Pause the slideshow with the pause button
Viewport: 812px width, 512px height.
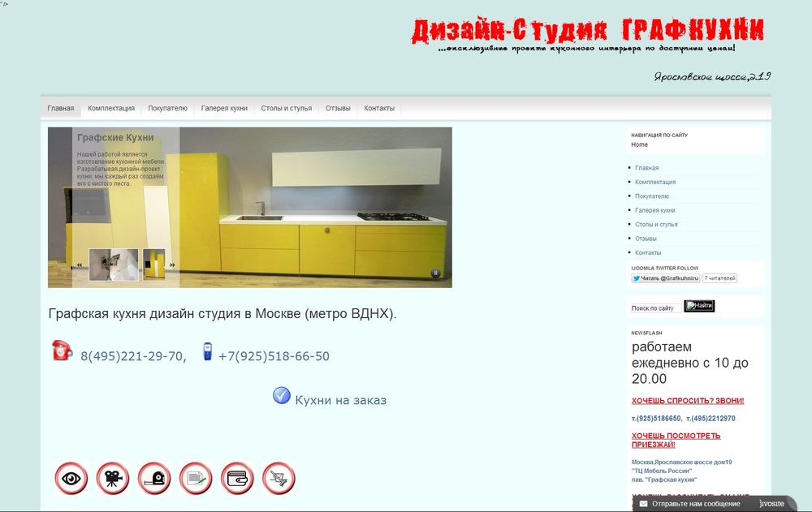click(x=435, y=273)
